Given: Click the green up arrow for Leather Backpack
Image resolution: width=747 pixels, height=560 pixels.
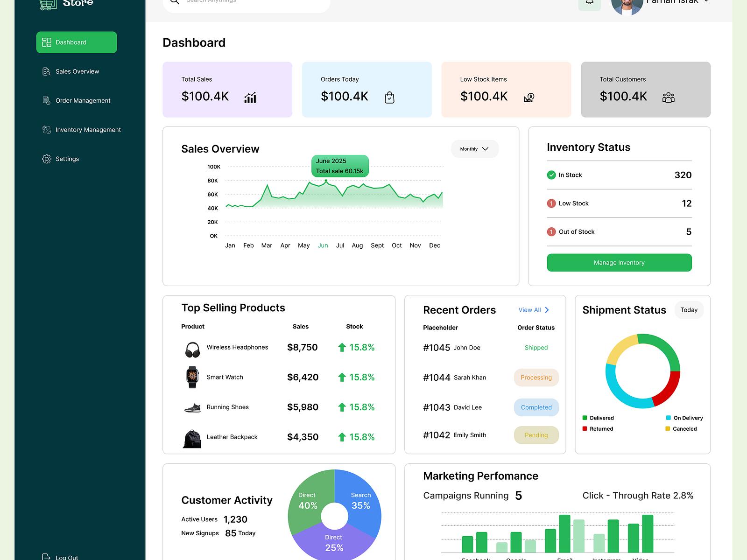Looking at the screenshot, I should point(342,437).
